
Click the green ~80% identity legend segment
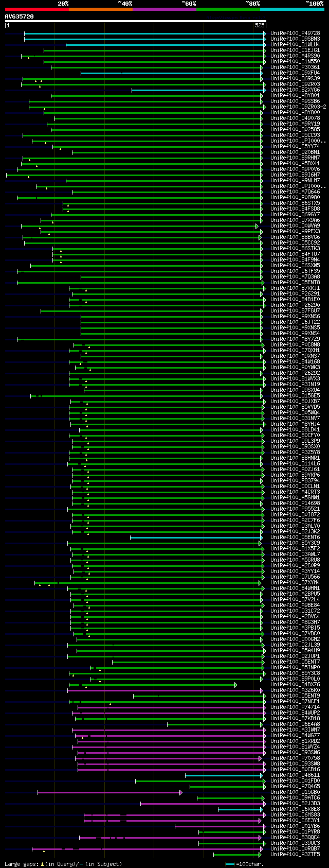tap(228, 9)
